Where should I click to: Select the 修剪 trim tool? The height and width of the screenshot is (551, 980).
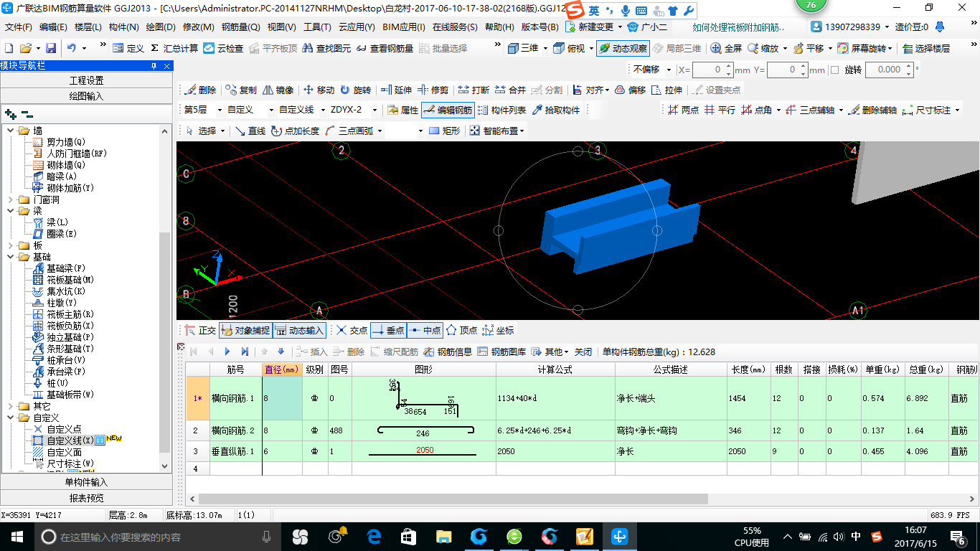[x=433, y=90]
